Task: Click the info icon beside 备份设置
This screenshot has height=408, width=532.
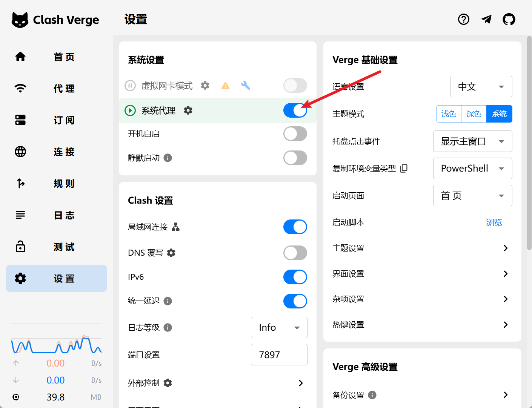Action: point(372,395)
